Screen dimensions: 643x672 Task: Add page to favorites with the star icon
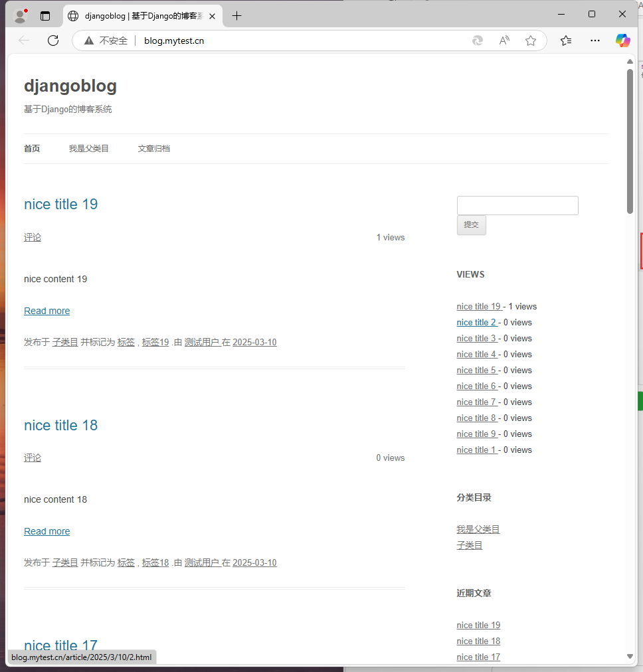tap(531, 41)
